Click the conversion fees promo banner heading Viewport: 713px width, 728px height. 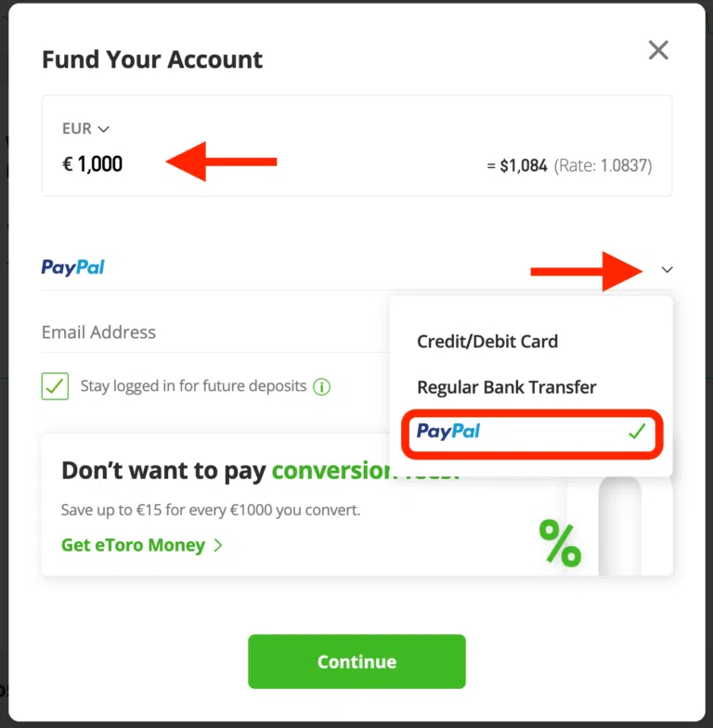pyautogui.click(x=260, y=470)
